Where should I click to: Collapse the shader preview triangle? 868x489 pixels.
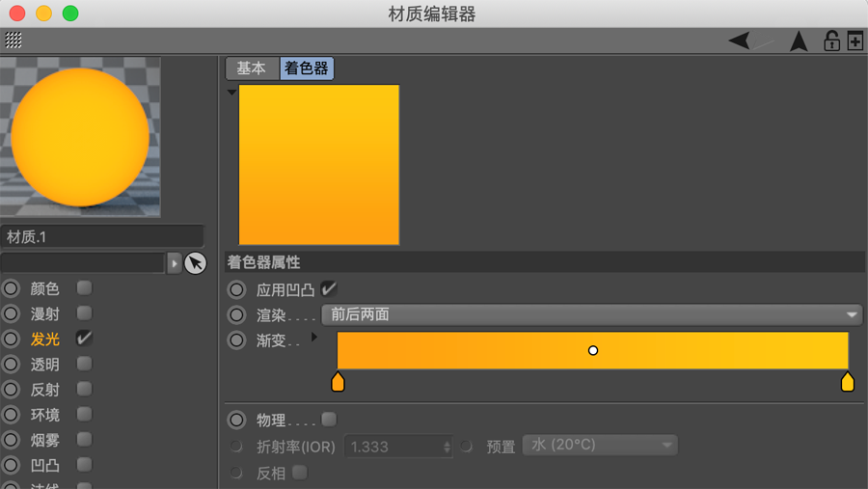pyautogui.click(x=231, y=93)
